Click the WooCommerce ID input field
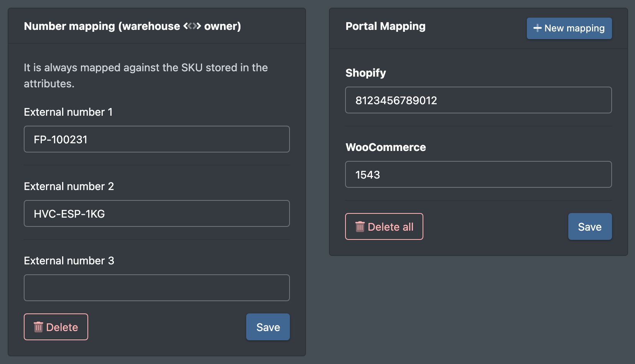 tap(479, 174)
